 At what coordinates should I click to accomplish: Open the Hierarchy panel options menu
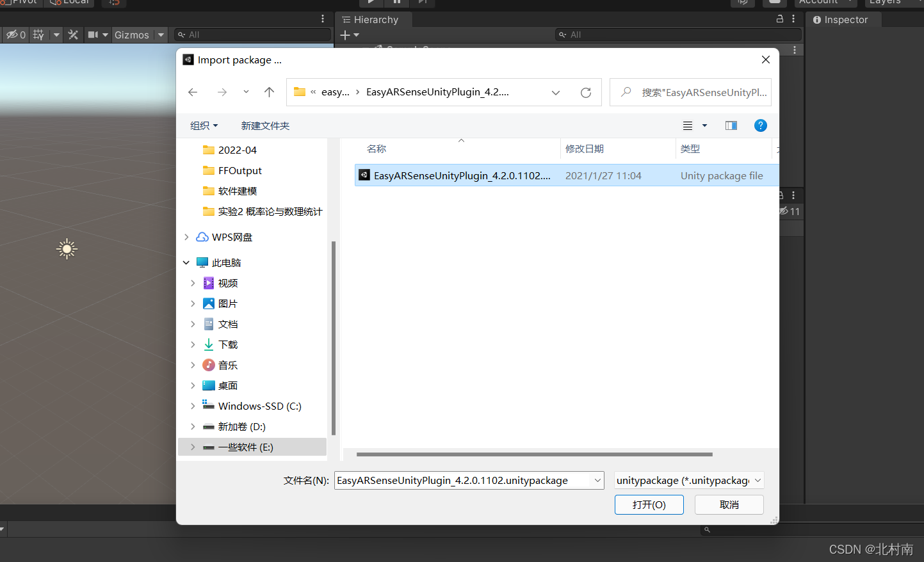(793, 19)
